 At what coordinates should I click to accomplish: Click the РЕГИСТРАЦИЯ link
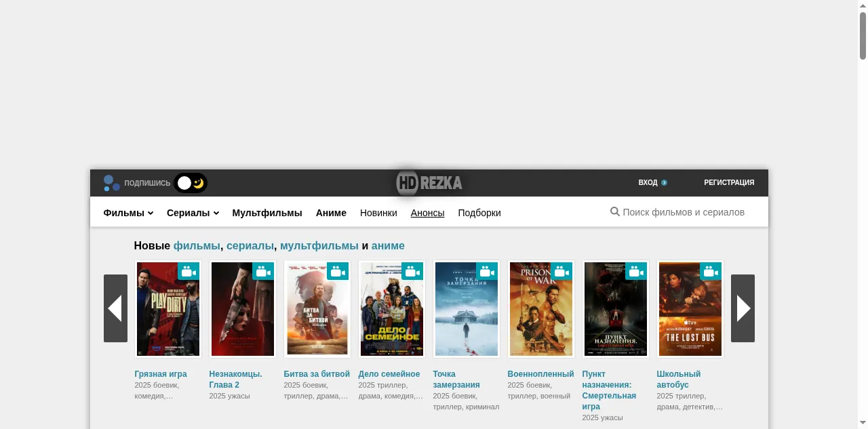coord(729,183)
